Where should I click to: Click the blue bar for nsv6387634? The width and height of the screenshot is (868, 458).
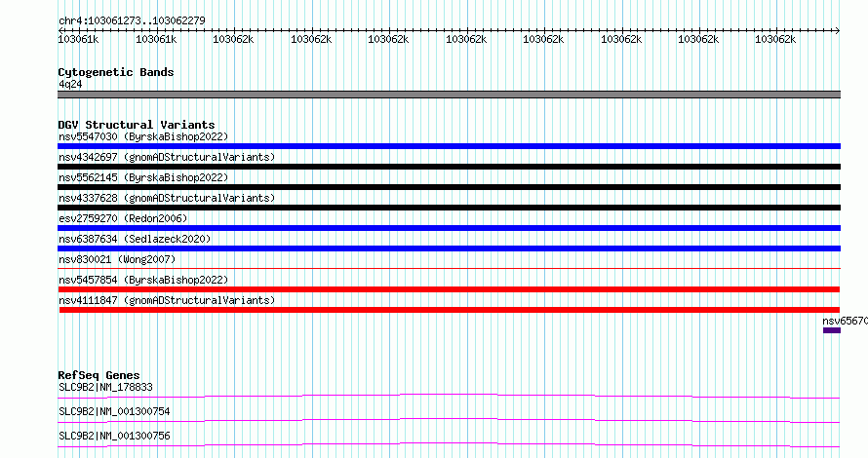point(449,248)
